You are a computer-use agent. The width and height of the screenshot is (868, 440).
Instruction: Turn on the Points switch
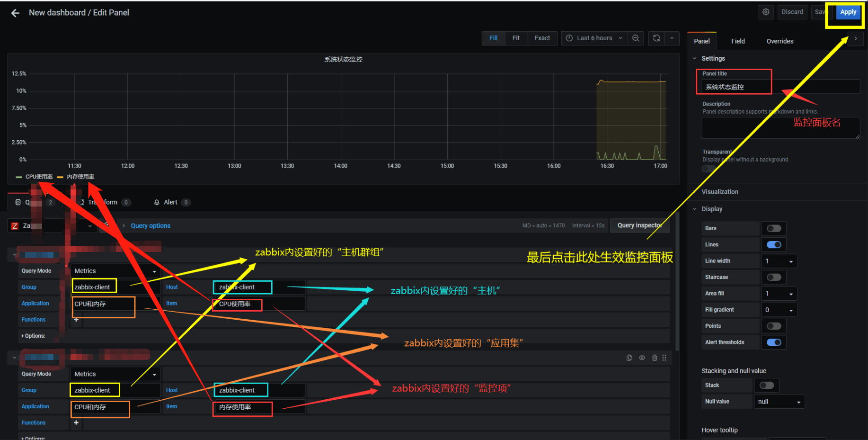point(774,326)
